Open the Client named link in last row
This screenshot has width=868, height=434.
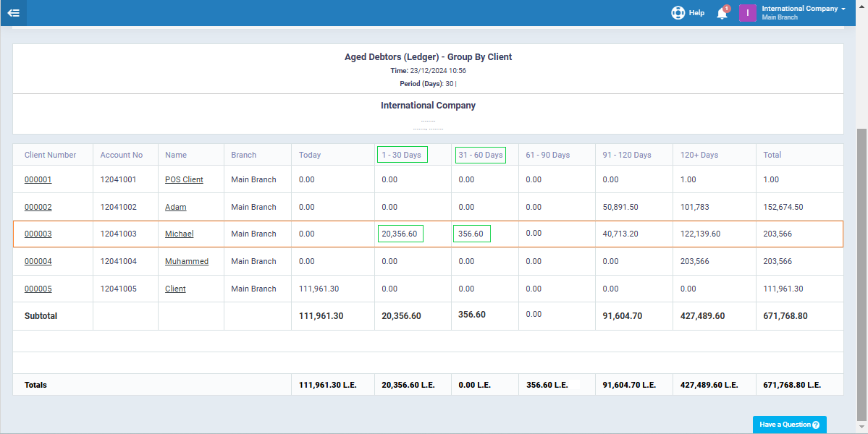click(174, 289)
